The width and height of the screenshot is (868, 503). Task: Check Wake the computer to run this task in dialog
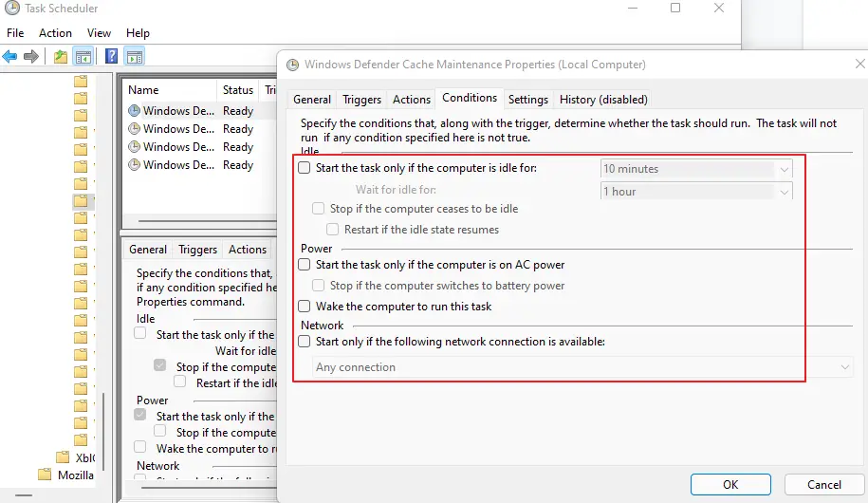[x=304, y=306]
